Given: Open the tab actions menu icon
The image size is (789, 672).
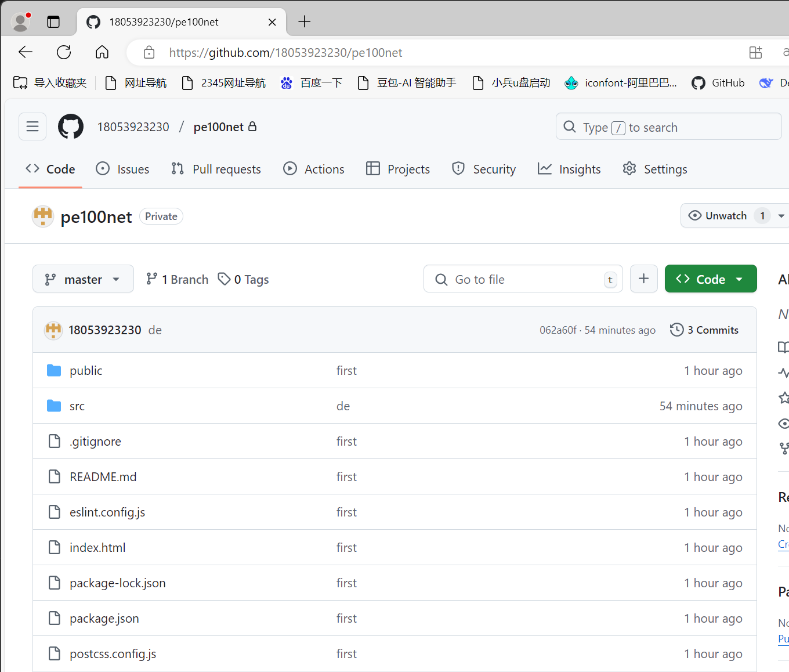Looking at the screenshot, I should coord(53,22).
